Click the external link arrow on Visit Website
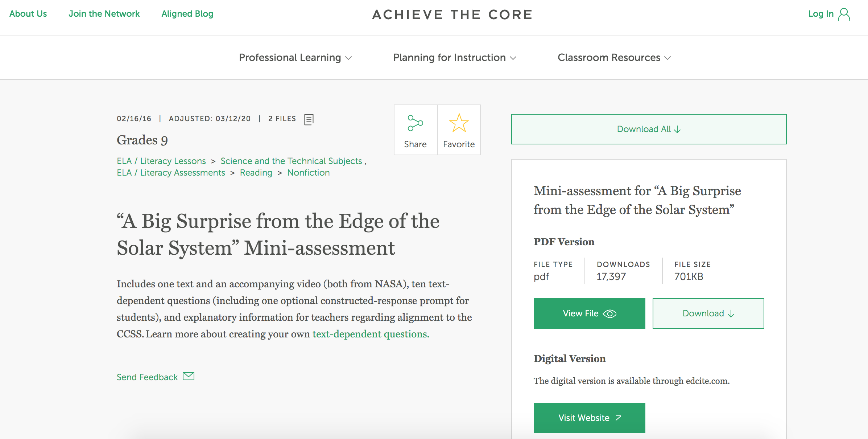Viewport: 868px width, 439px height. pyautogui.click(x=618, y=417)
